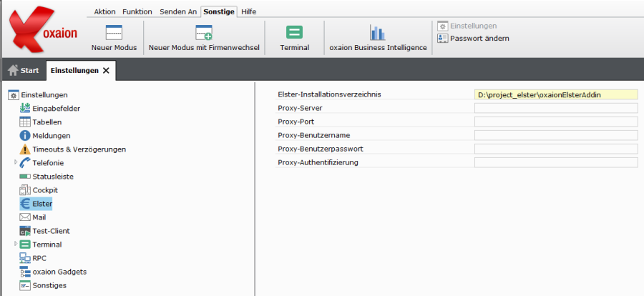The height and width of the screenshot is (296, 644).
Task: Click the Timeouts warning triangle icon
Action: pyautogui.click(x=25, y=149)
